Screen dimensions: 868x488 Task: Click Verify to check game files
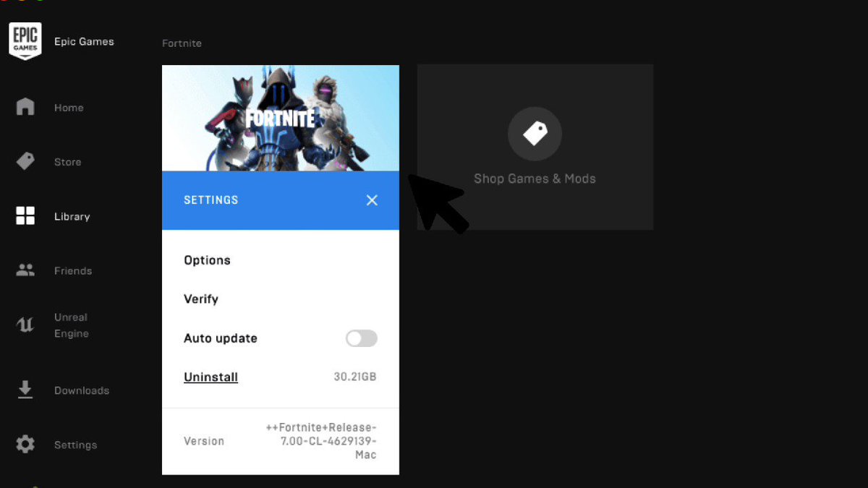point(201,299)
